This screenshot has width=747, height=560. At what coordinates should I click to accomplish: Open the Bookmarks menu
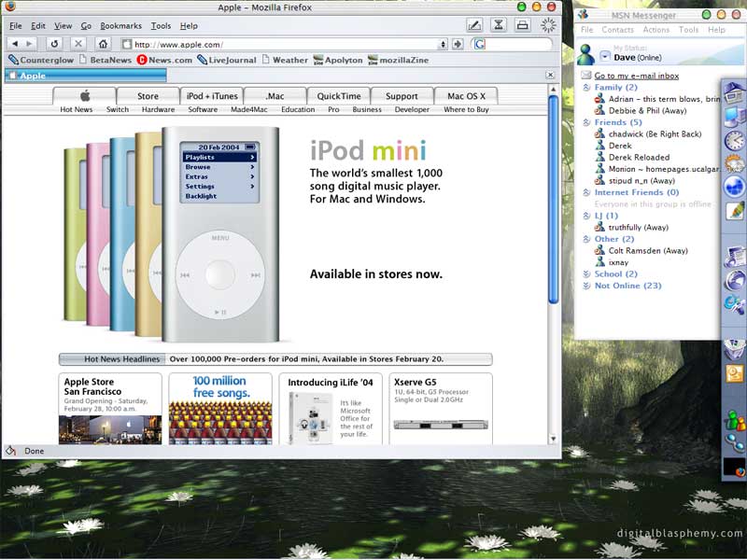[x=121, y=26]
